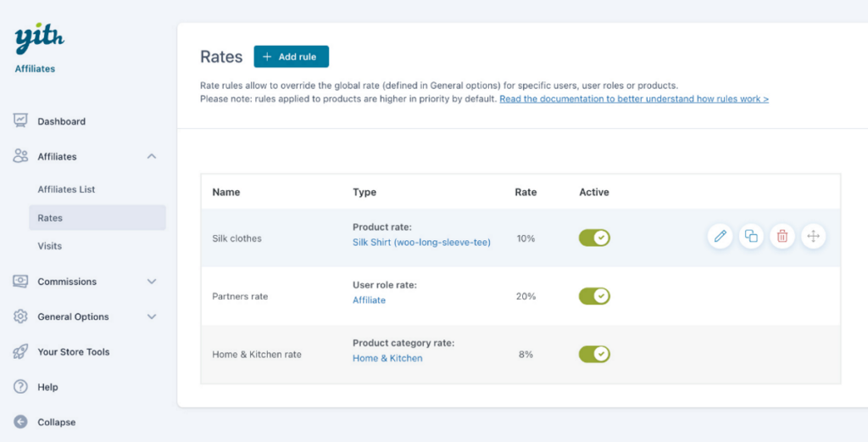Turn off Home & Kitchen rate switch
Image resolution: width=868 pixels, height=442 pixels.
[594, 354]
